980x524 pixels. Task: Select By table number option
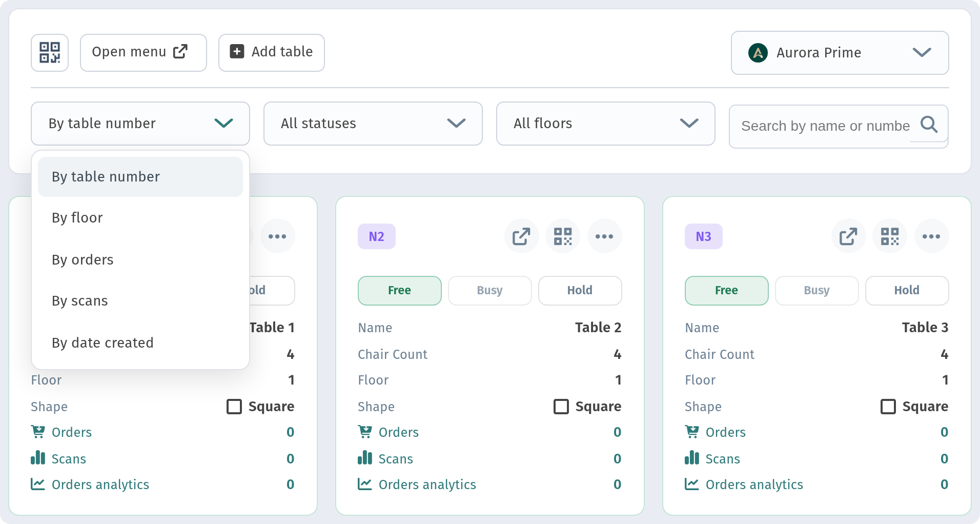(x=140, y=177)
